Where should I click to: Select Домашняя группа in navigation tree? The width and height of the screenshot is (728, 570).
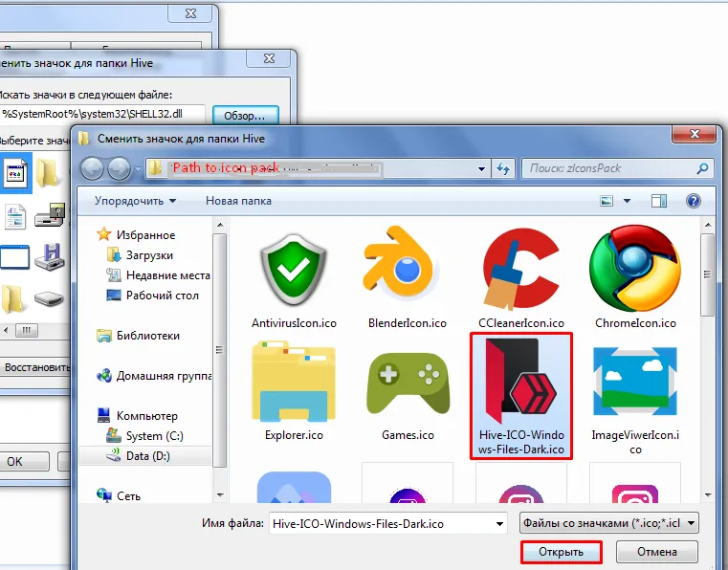tap(153, 376)
